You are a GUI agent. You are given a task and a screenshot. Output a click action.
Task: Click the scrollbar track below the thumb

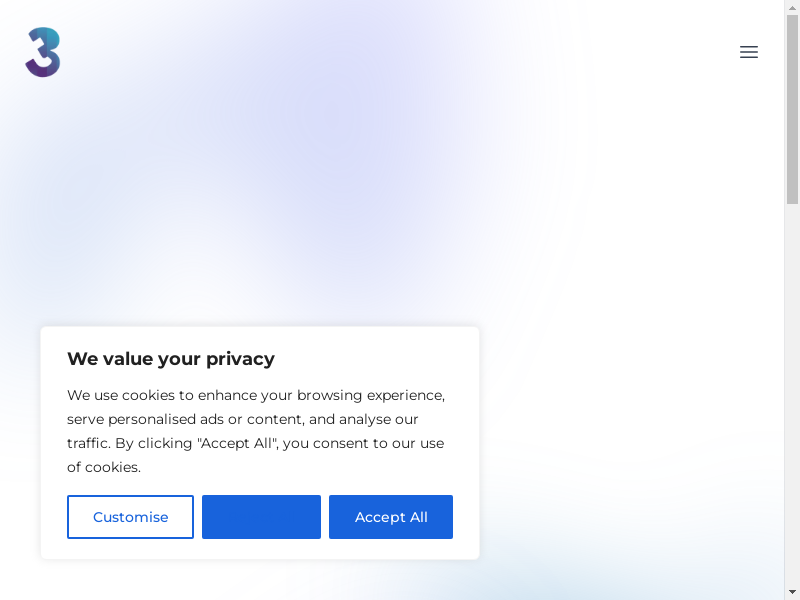pos(792,400)
